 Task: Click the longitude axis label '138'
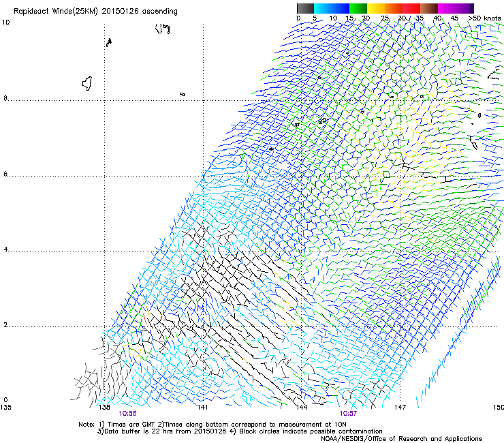tap(104, 408)
